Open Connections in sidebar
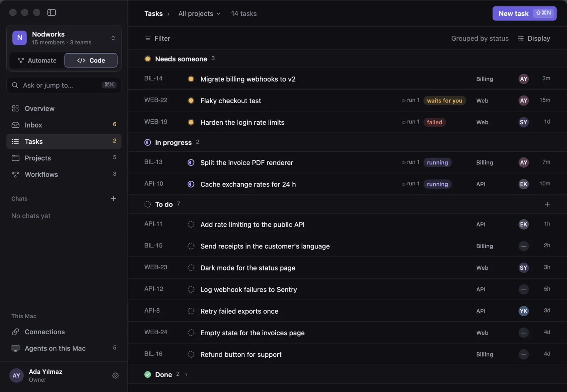The height and width of the screenshot is (392, 567). (64, 332)
